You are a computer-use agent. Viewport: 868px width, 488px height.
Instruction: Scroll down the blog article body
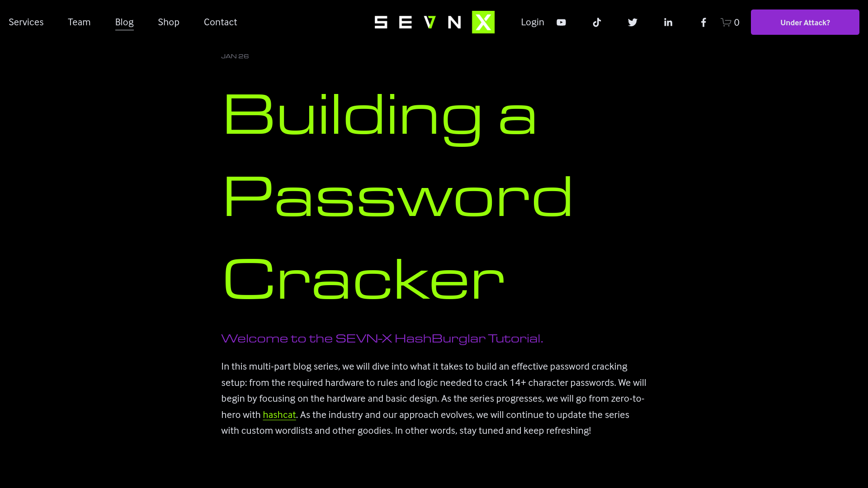[434, 398]
